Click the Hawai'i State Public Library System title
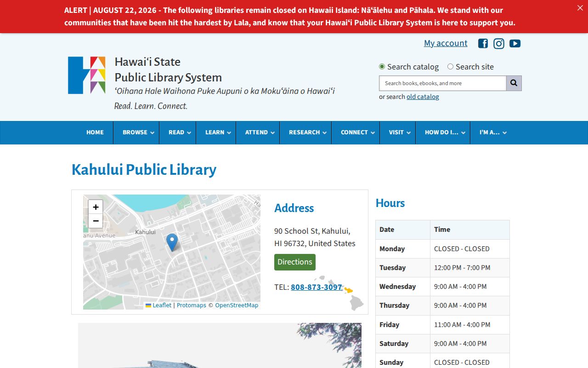The image size is (588, 368). pos(168,69)
